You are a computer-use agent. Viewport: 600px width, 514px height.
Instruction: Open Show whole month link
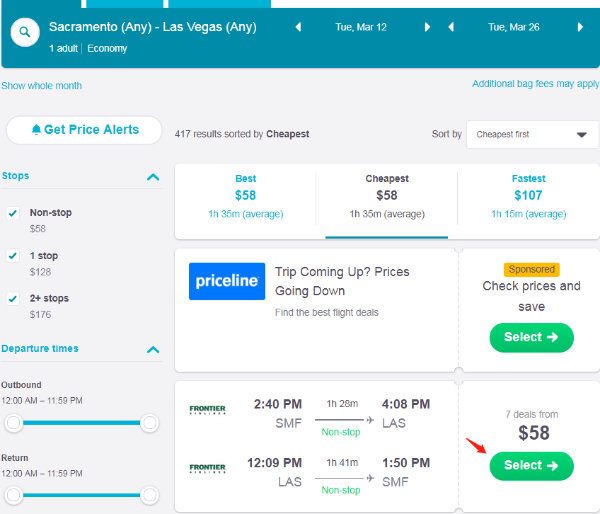point(41,86)
